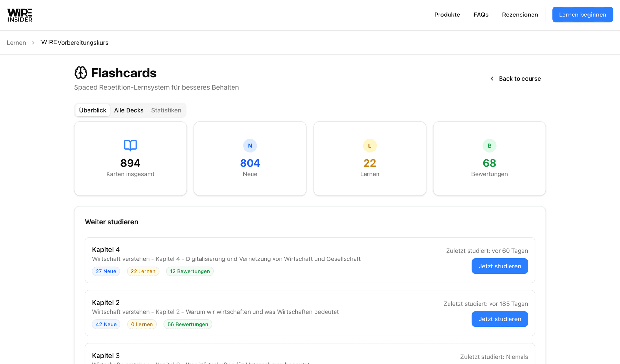Click the 12 Bewertungen badge in Kapitel 4
Screen dimensions: 620x364
pos(190,271)
